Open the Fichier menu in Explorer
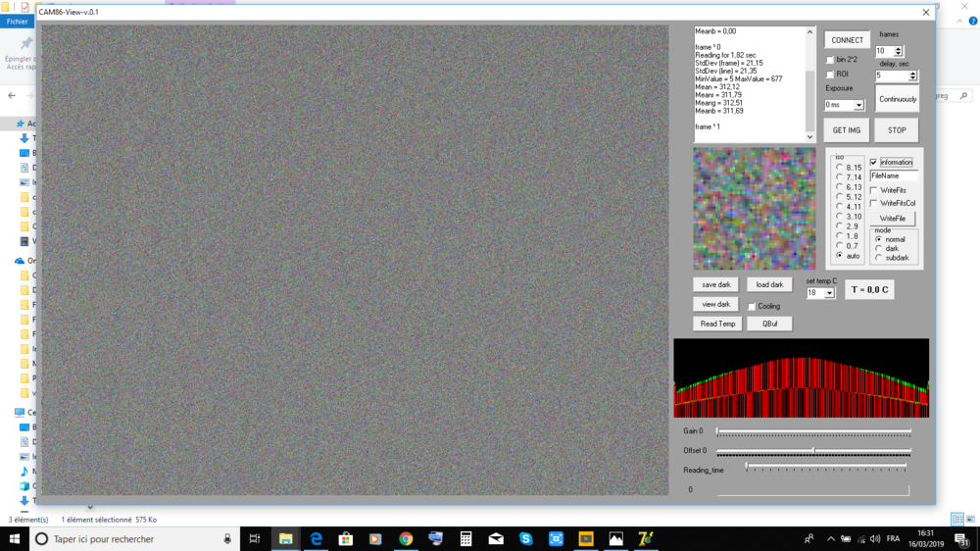Viewport: 980px width, 551px height. click(17, 22)
